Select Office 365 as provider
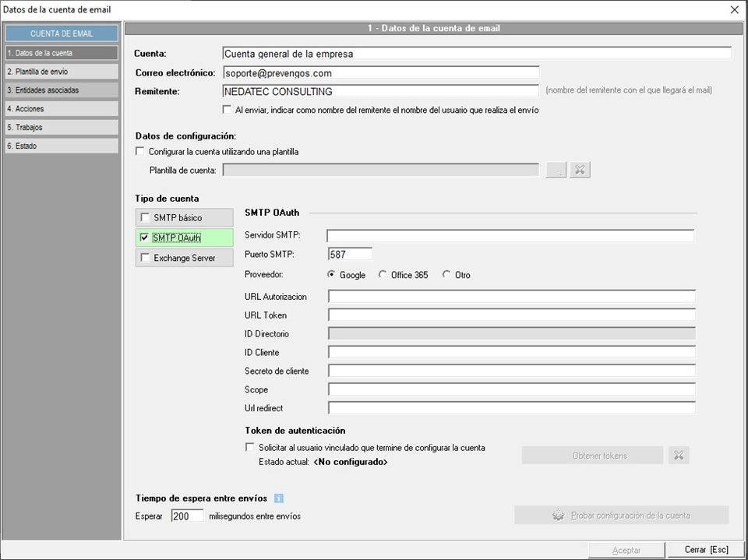The height and width of the screenshot is (560, 748). [x=383, y=275]
